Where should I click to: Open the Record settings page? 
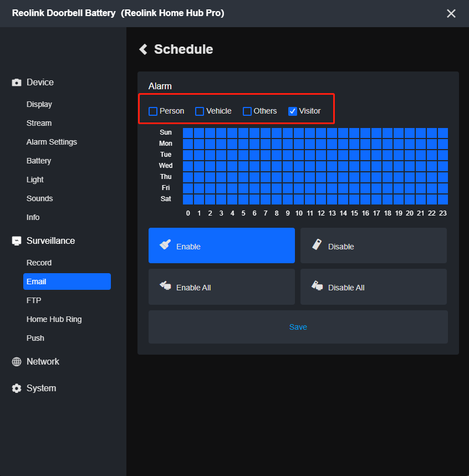(39, 263)
